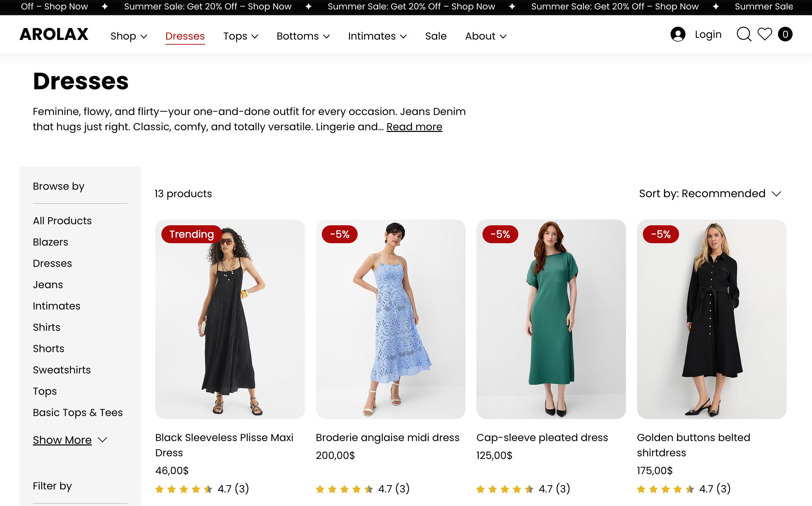Viewport: 812px width, 506px height.
Task: Click the AROLAX logo
Action: click(54, 34)
